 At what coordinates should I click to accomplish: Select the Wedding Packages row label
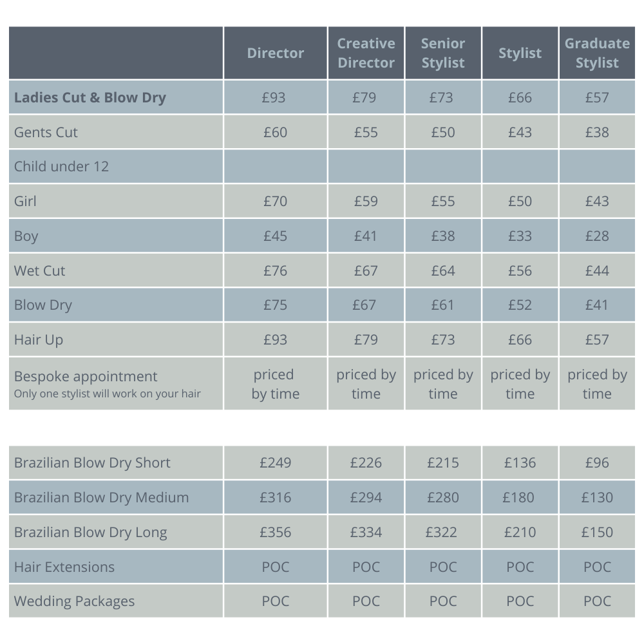[x=75, y=601]
